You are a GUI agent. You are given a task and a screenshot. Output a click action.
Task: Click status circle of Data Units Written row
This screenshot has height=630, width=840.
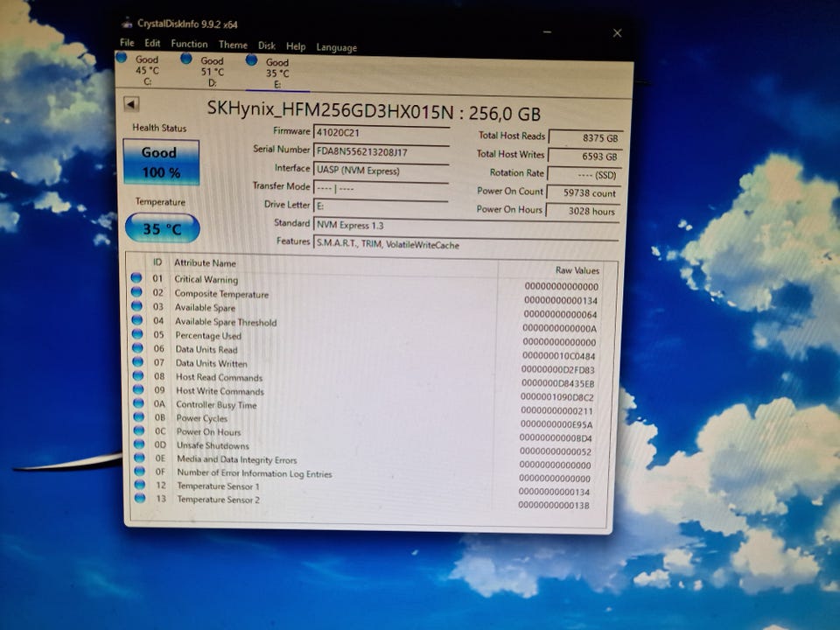point(138,361)
